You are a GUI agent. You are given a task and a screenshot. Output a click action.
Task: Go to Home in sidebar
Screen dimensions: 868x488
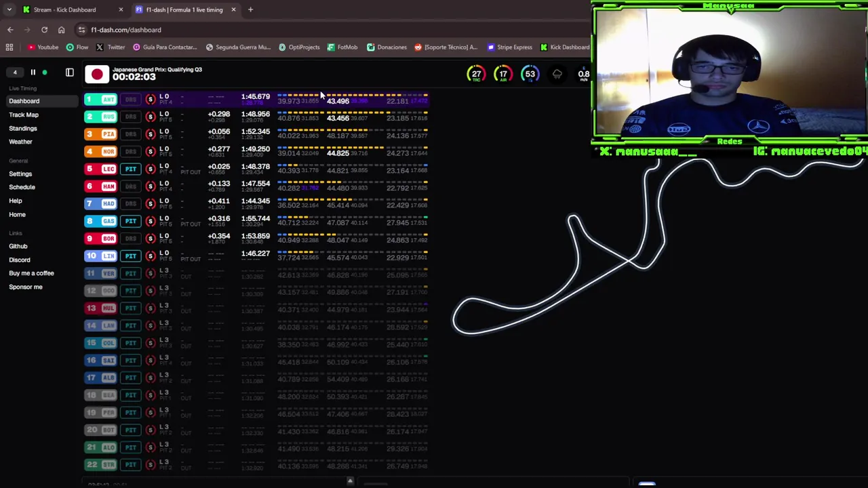[17, 214]
